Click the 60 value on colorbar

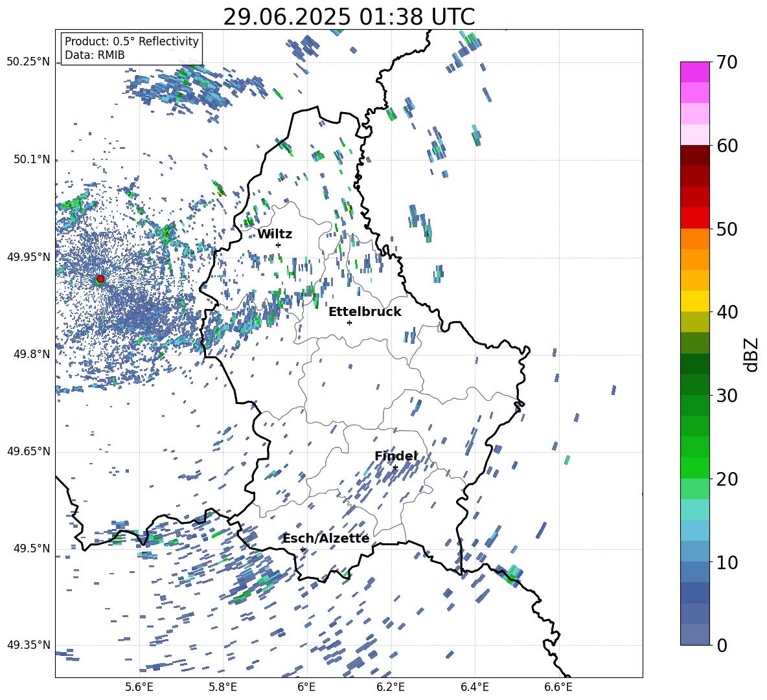[x=727, y=146]
